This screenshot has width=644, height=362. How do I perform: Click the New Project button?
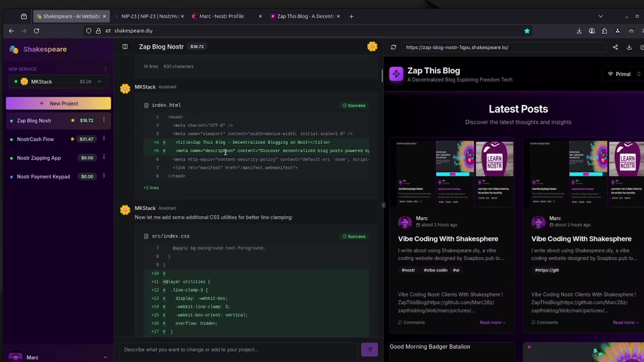(x=58, y=104)
